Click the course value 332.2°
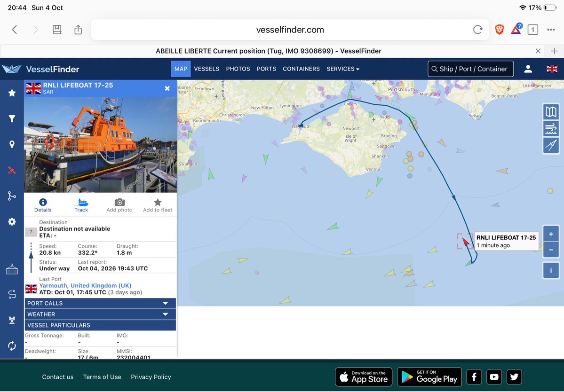The width and height of the screenshot is (564, 392). point(87,253)
